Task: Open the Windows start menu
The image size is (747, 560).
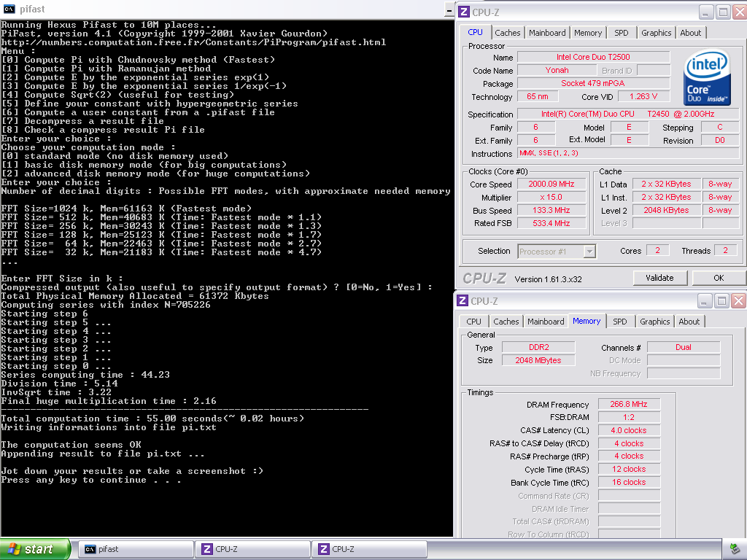Action: (x=35, y=549)
